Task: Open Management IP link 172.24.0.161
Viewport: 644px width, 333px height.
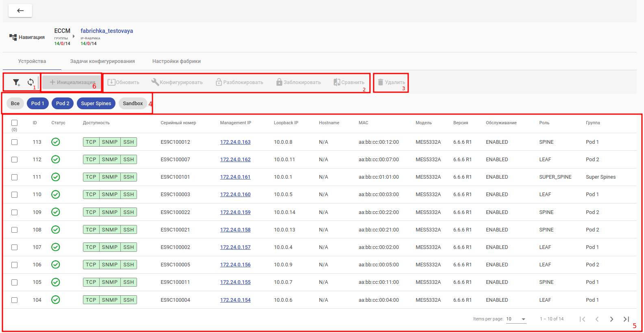Action: tap(235, 177)
